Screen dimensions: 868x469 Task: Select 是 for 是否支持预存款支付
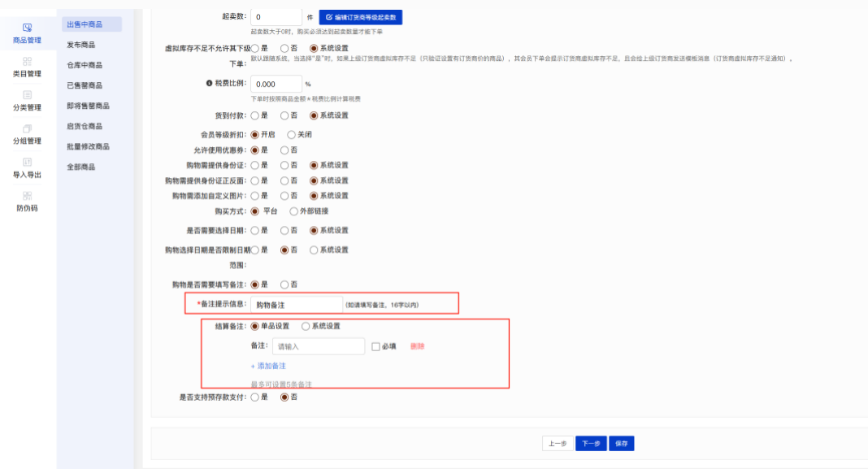coord(254,397)
